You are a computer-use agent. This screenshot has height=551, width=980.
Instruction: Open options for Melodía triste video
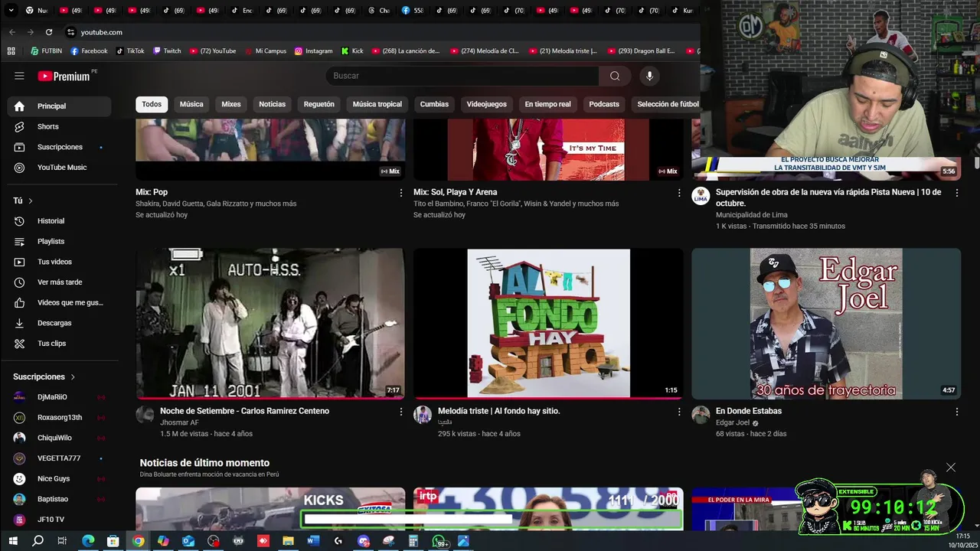point(678,412)
